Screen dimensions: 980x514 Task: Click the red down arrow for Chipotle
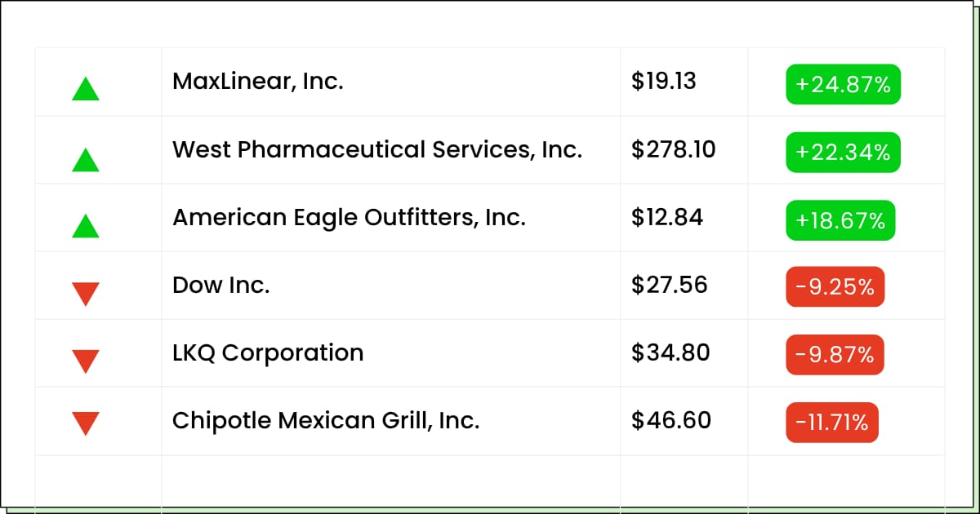[86, 423]
